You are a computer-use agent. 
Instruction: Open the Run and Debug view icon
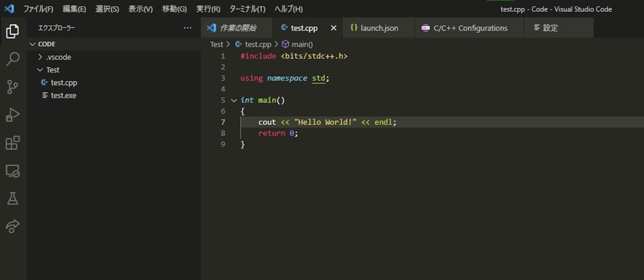pos(12,115)
